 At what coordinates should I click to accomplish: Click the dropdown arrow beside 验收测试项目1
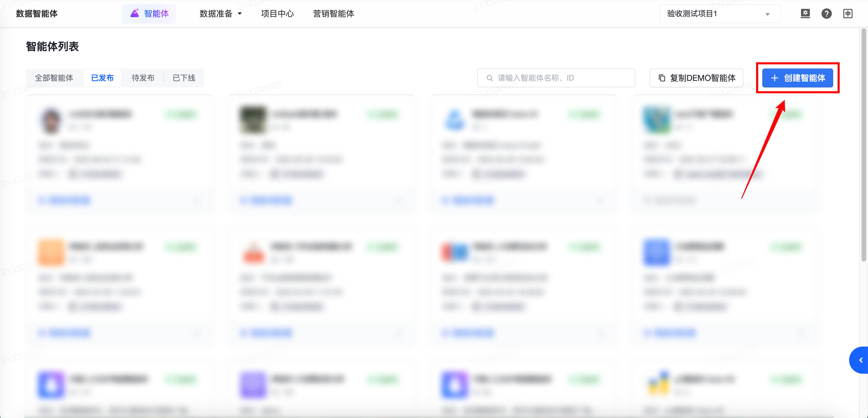[x=767, y=14]
